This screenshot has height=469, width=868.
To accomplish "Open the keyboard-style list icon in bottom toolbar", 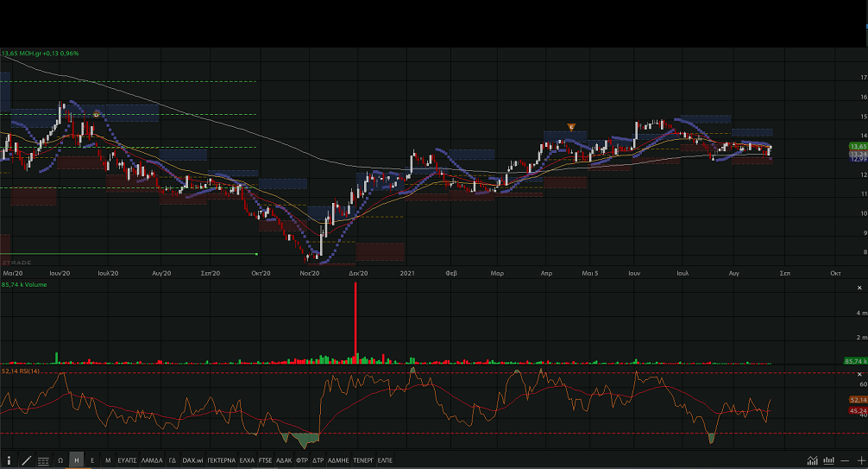I will 43,460.
